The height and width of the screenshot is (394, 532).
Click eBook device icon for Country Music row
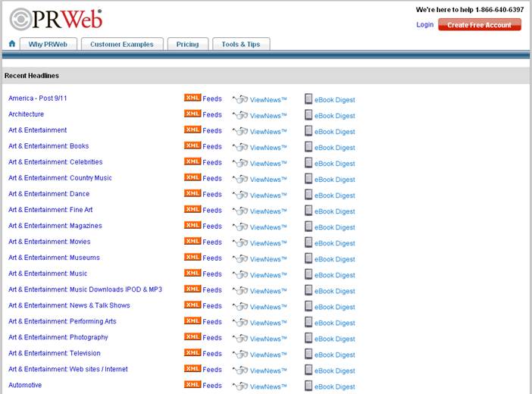click(x=308, y=179)
